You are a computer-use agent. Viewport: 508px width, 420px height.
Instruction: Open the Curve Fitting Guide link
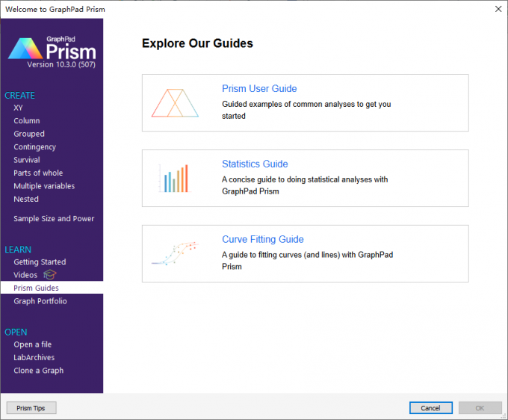tap(263, 239)
